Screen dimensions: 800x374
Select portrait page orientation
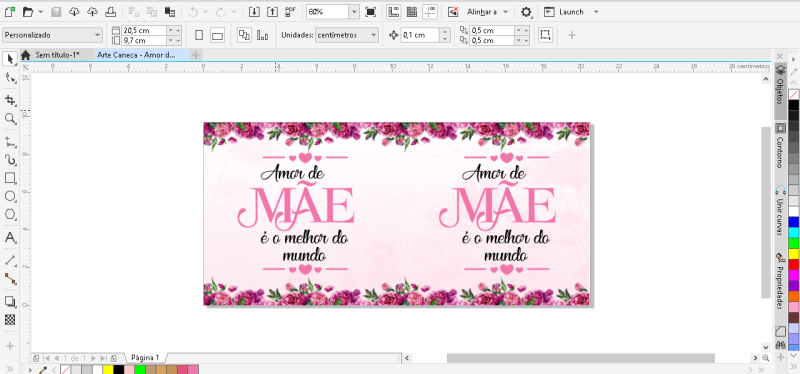(x=199, y=35)
